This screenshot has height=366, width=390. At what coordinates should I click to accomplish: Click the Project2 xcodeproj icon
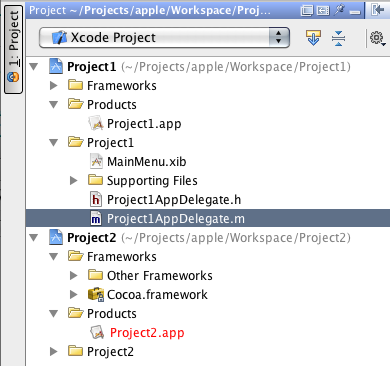pyautogui.click(x=56, y=237)
